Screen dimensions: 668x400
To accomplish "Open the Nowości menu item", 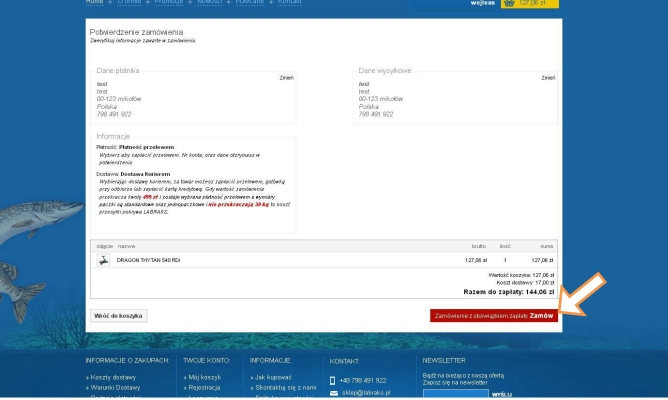I will click(210, 2).
